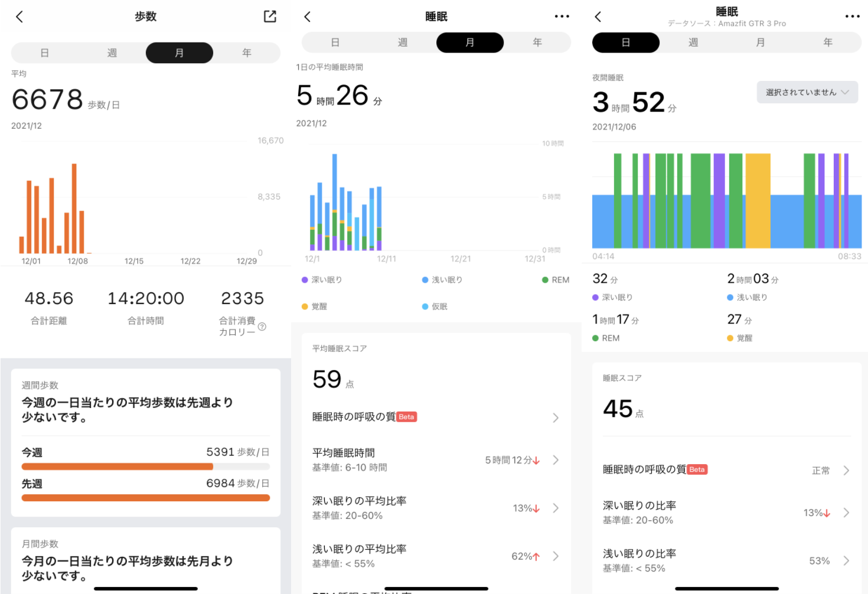Screen dimensions: 868x594
Task: Switch to 週 tab on monthly 睡眠 screen
Action: point(403,43)
